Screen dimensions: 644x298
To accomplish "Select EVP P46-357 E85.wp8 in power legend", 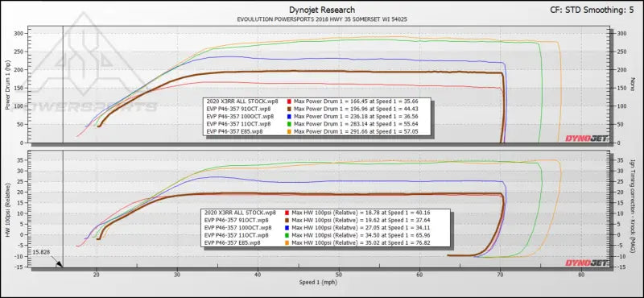I will [x=234, y=131].
